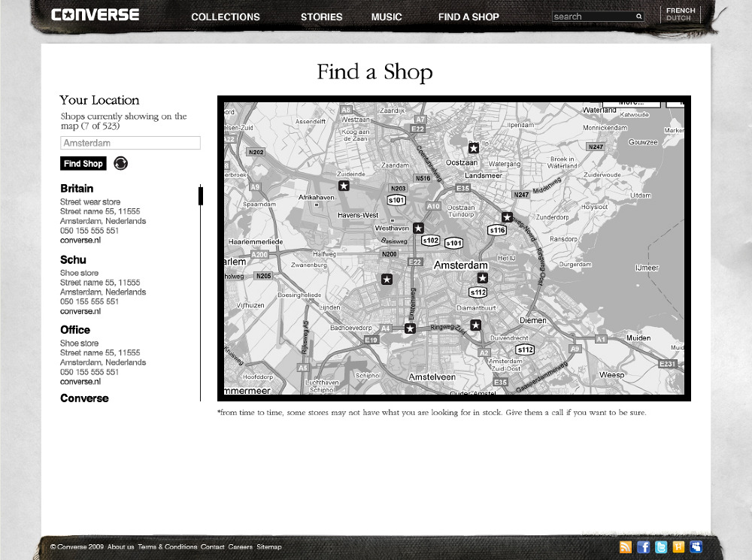
Task: Click the Find Shop button
Action: point(83,164)
